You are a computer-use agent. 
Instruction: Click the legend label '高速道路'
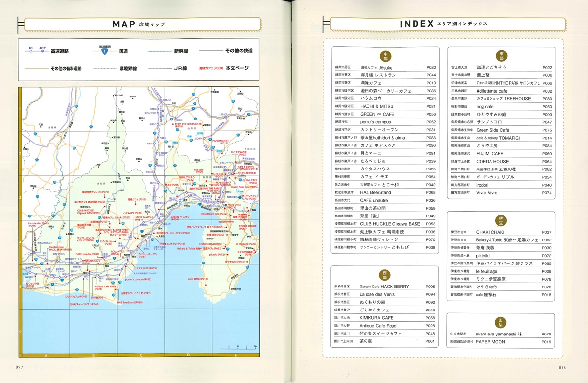(x=60, y=51)
